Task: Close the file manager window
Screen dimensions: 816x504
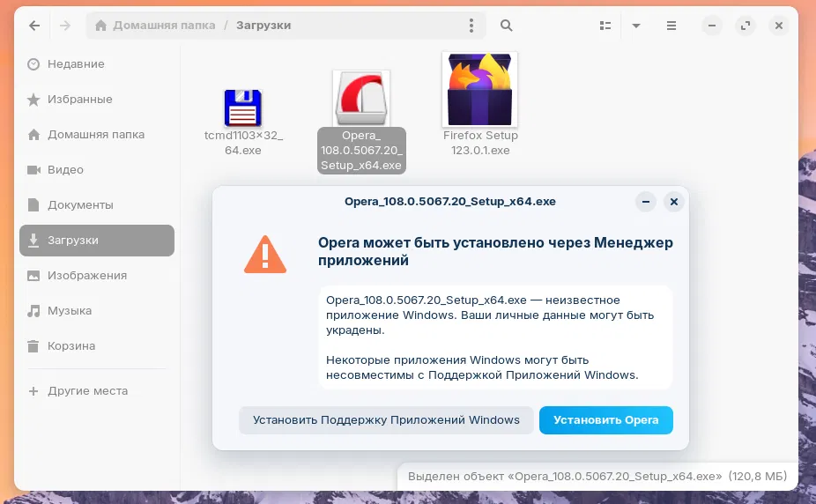Action: 778,26
